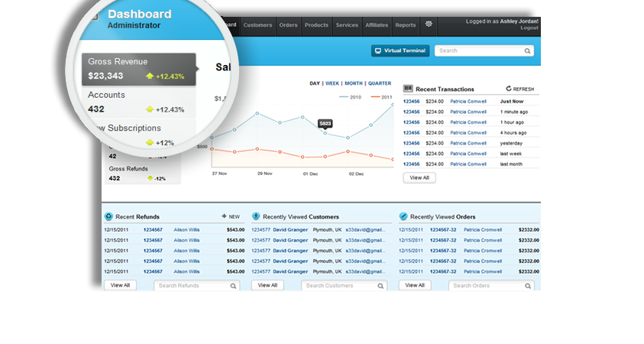The height and width of the screenshot is (344, 644).
Task: Click the Recent Refunds circular icon
Action: [108, 216]
